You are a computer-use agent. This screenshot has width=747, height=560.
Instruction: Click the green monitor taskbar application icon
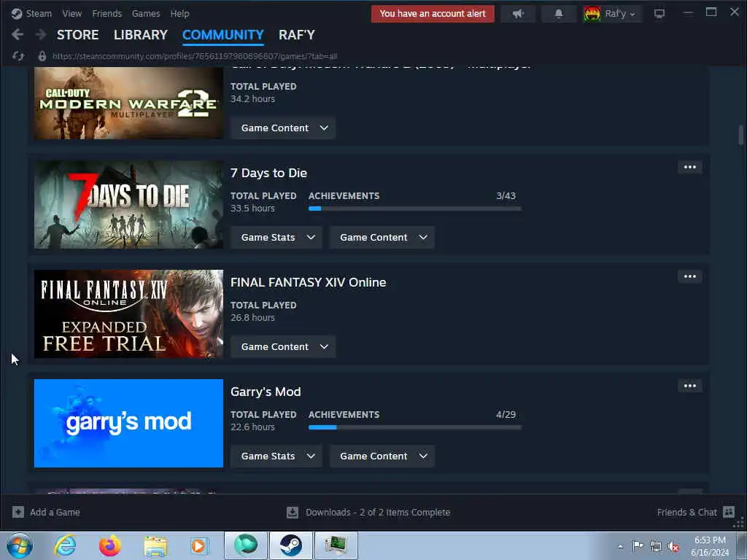tap(336, 545)
